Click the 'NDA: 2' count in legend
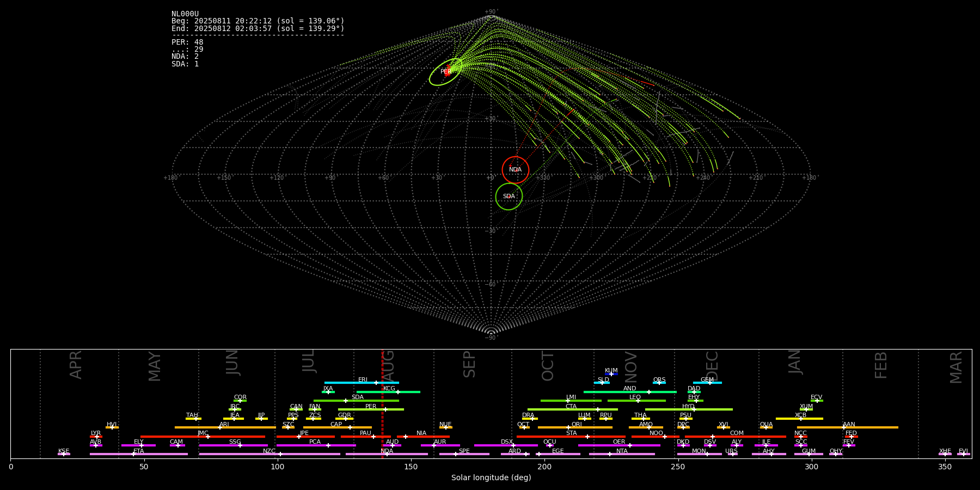The image size is (980, 490). click(x=185, y=57)
